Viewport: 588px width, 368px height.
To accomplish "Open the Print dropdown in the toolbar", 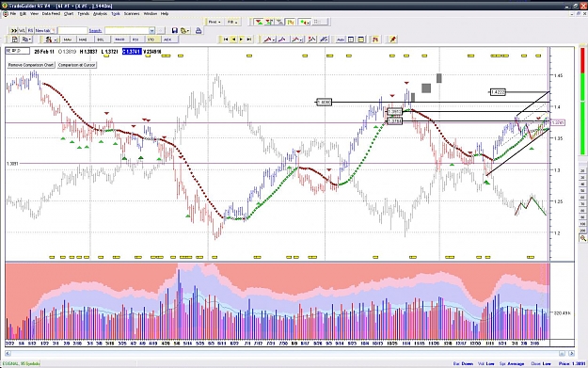I will 215,23.
